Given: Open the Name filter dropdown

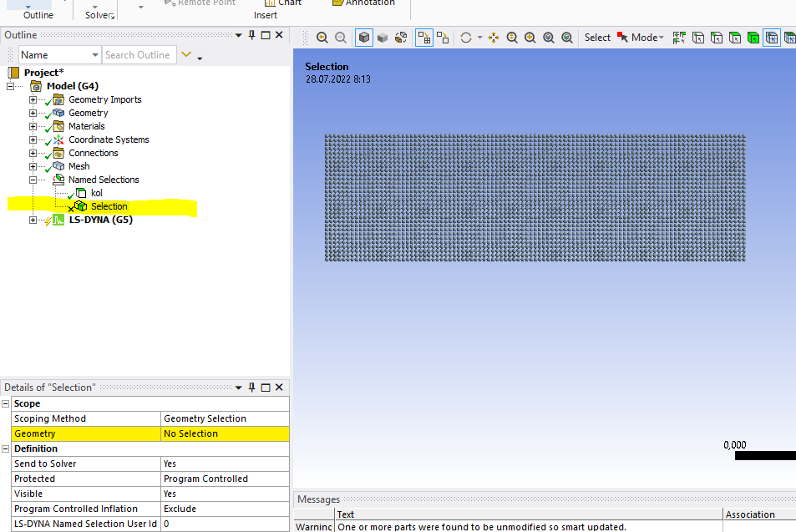Looking at the screenshot, I should pyautogui.click(x=95, y=55).
